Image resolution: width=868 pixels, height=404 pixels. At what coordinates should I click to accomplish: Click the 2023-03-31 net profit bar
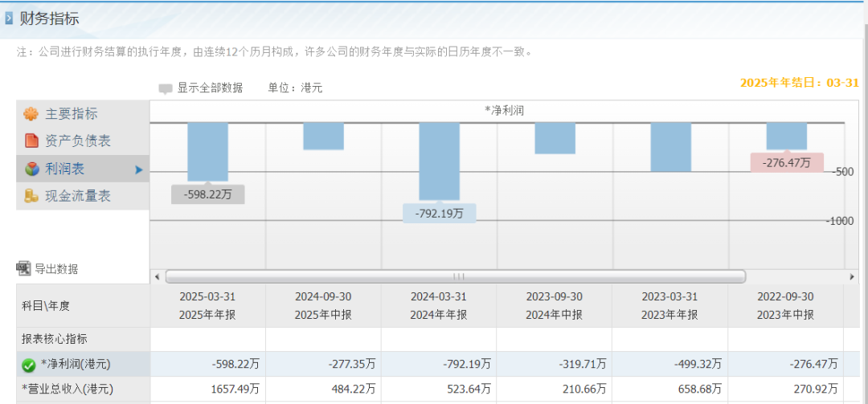point(671,147)
